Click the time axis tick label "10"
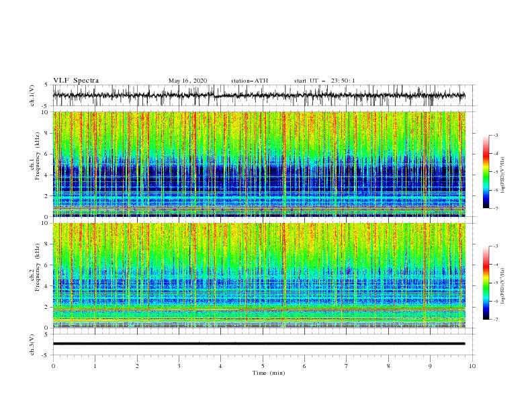 (x=472, y=366)
